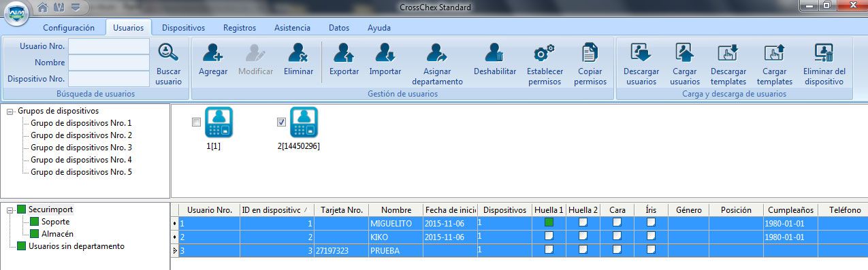Click the home icon in title bar
The height and width of the screenshot is (270, 868).
pyautogui.click(x=43, y=7)
